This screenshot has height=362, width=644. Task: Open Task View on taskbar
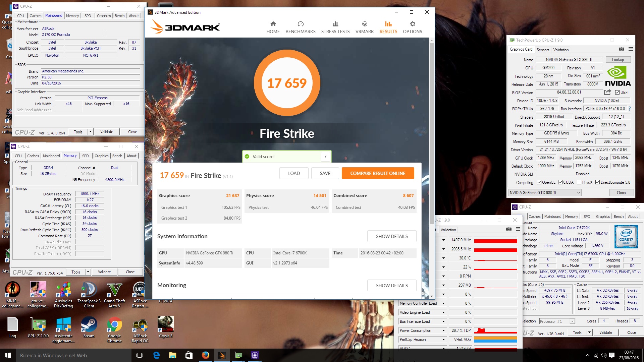[140, 355]
